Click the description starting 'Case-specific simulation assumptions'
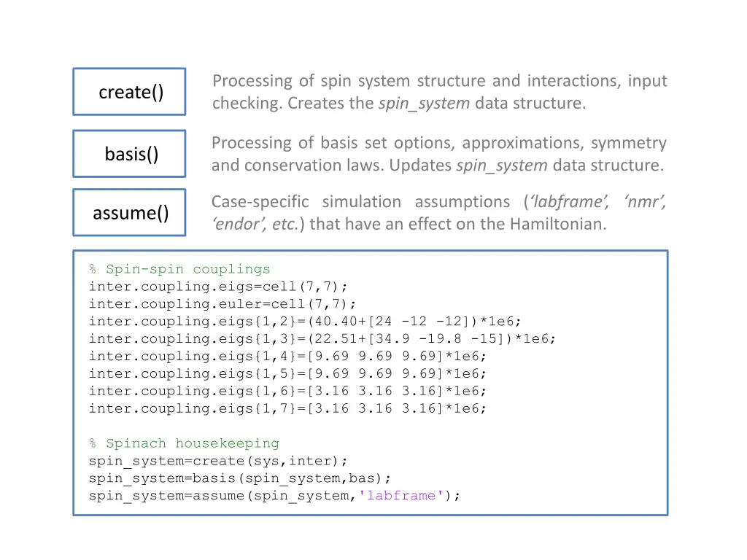 (x=438, y=213)
